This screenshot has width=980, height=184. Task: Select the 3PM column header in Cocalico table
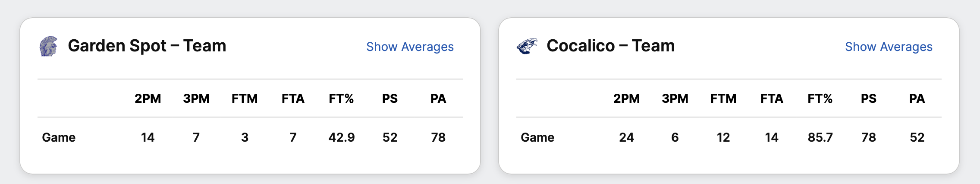tap(675, 98)
